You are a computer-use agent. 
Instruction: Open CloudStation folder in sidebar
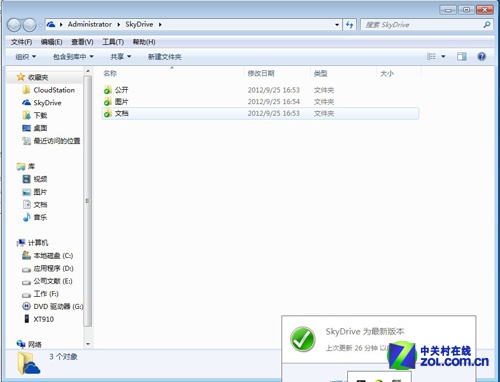[x=48, y=90]
